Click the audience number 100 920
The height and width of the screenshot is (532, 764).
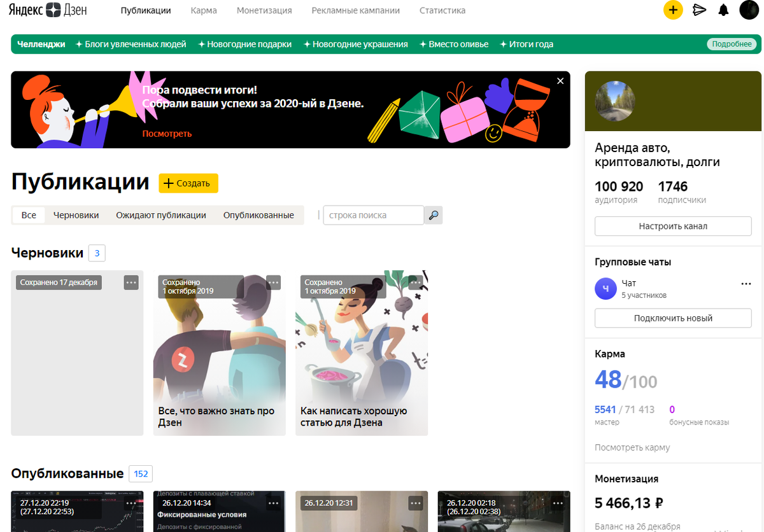[x=619, y=186]
